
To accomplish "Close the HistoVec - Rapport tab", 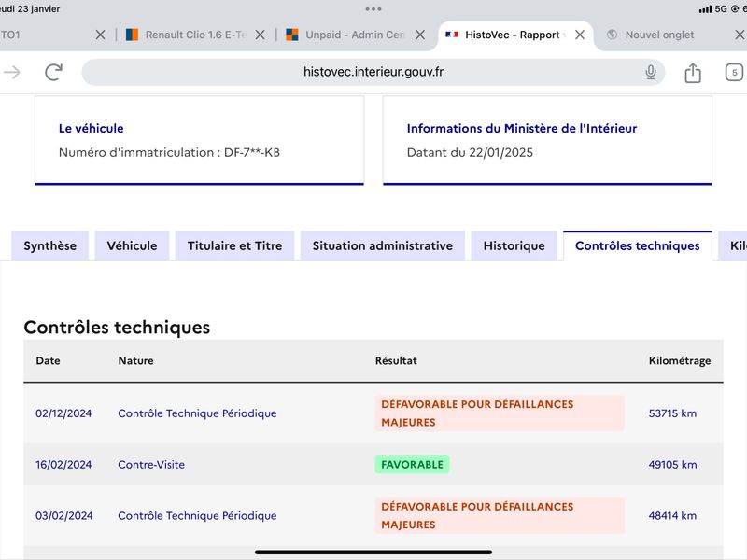I will 580,35.
